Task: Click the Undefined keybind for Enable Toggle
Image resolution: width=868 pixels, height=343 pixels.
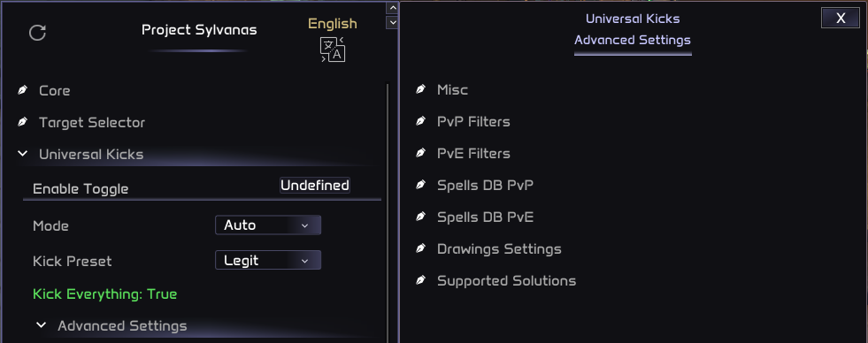Action: [314, 186]
